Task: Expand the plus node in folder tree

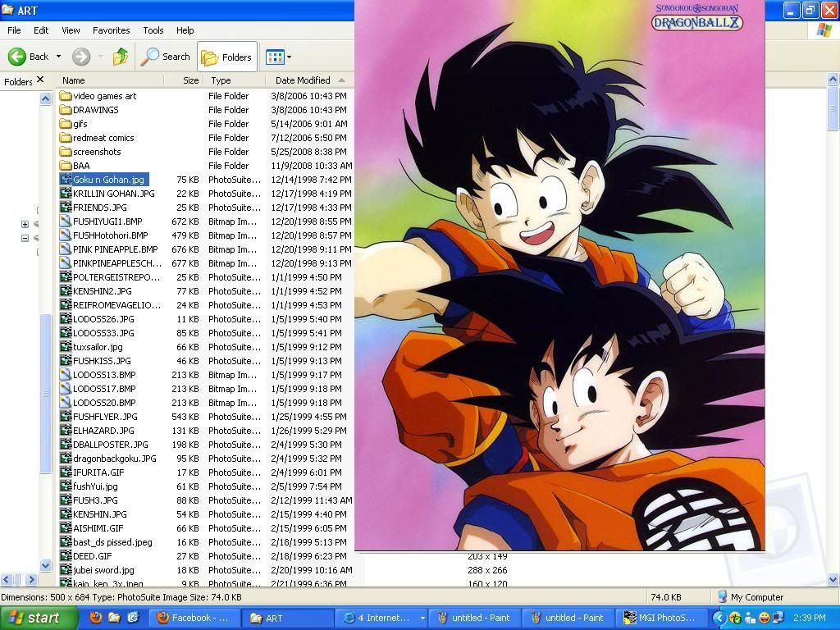Action: click(25, 224)
